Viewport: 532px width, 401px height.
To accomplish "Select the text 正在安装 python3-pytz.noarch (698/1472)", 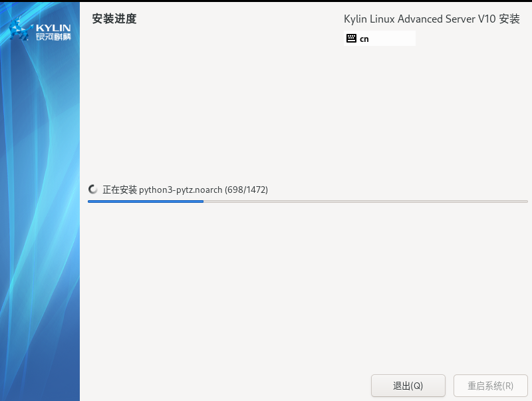I will [186, 190].
